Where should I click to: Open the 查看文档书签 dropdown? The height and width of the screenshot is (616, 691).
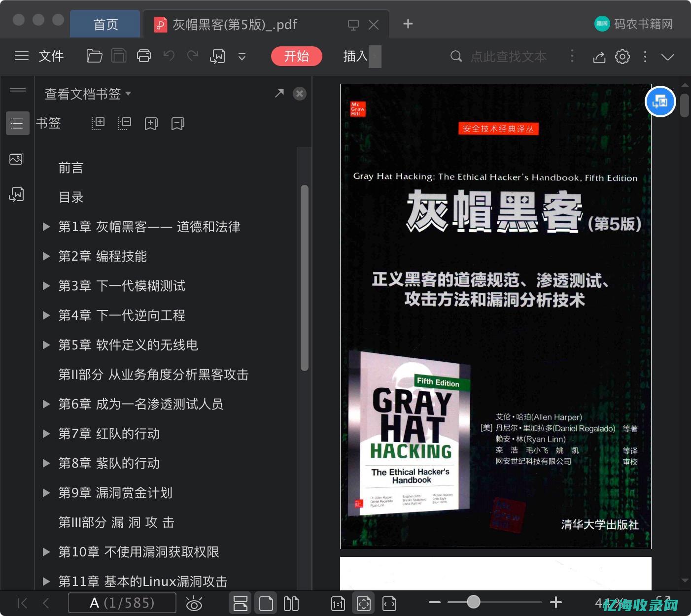coord(88,94)
